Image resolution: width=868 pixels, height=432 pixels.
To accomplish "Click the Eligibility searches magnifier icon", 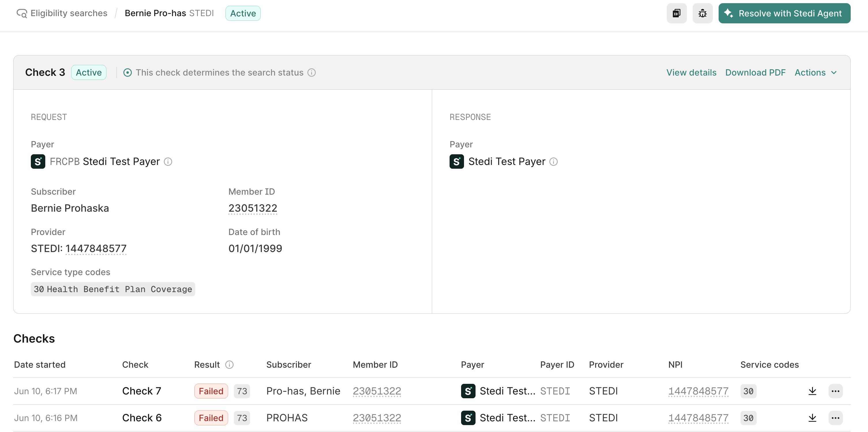I will tap(22, 13).
